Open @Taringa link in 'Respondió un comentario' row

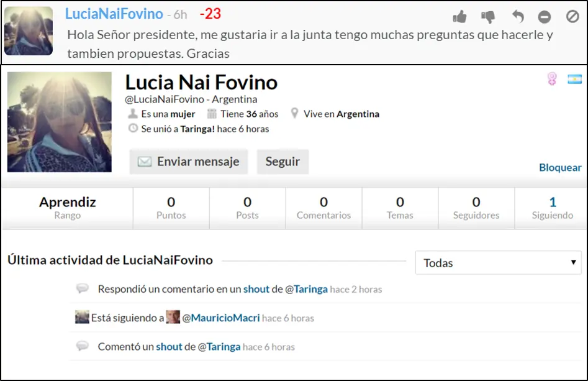[x=306, y=289]
